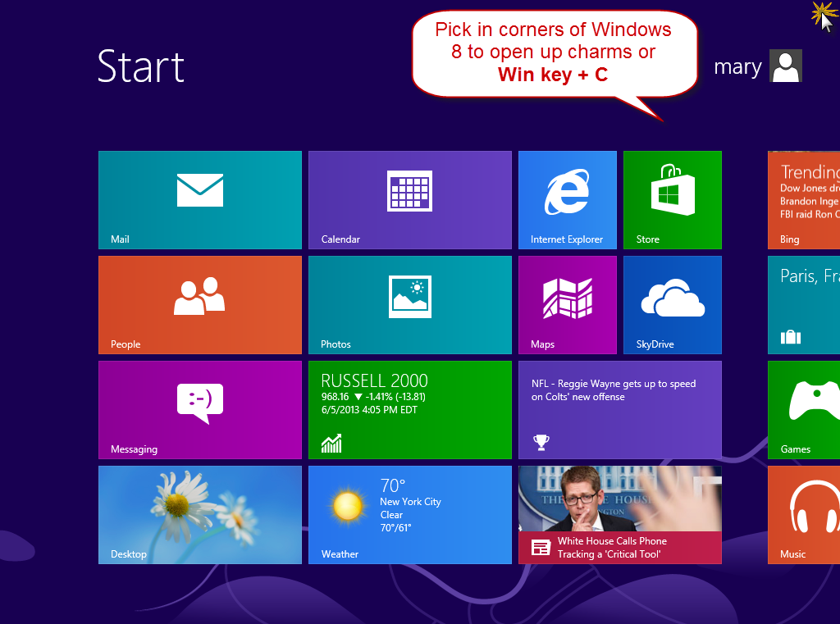Image resolution: width=840 pixels, height=624 pixels.
Task: Click the News newspaper icon
Action: point(541,548)
